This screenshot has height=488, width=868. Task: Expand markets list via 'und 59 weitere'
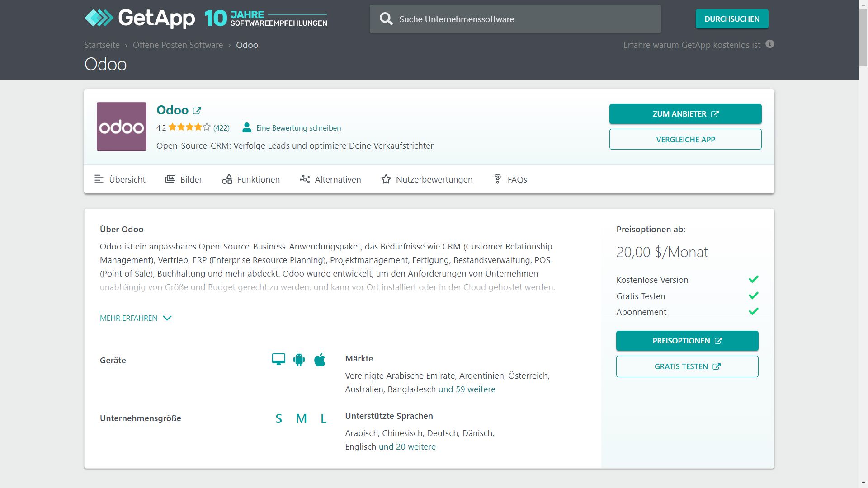(x=467, y=389)
